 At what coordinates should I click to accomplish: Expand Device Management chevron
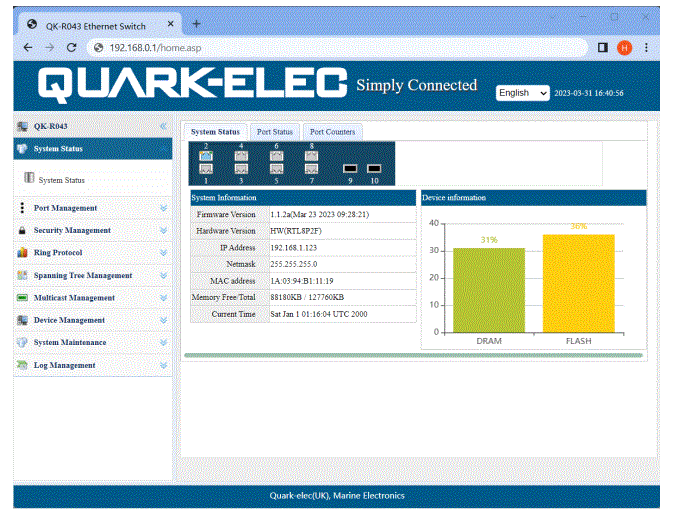pos(164,320)
